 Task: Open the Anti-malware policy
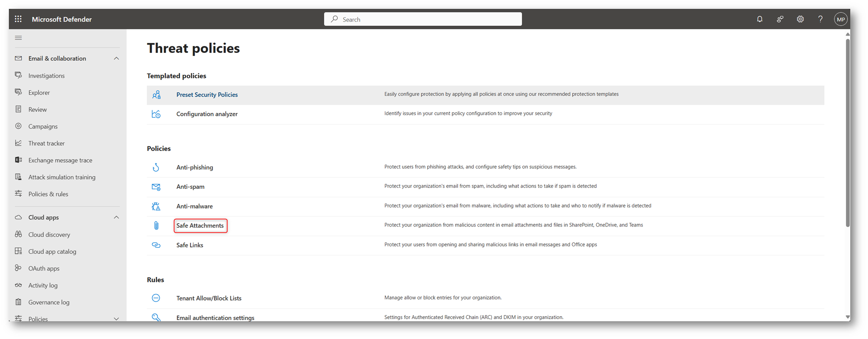[x=194, y=206]
